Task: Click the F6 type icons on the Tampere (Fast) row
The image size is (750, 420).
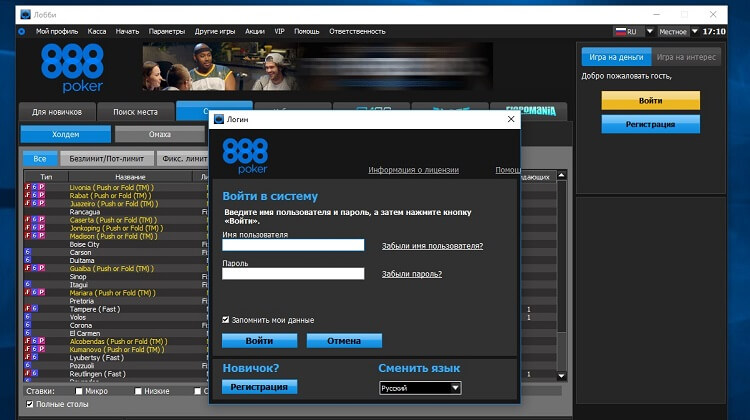Action: click(31, 309)
